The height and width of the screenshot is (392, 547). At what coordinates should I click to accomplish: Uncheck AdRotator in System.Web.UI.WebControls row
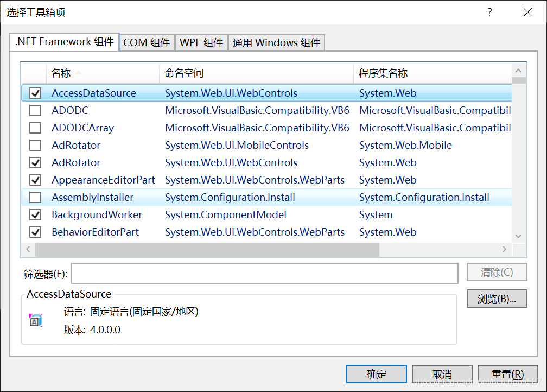[35, 163]
